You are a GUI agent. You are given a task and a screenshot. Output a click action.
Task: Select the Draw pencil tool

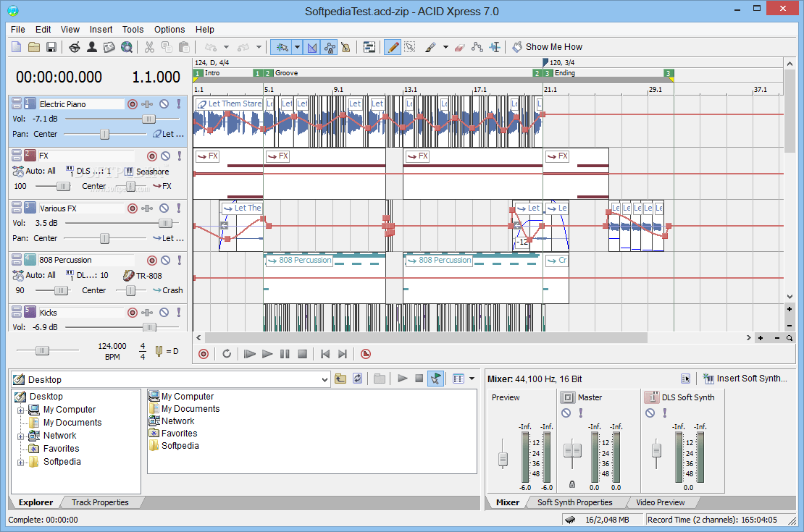pos(393,47)
